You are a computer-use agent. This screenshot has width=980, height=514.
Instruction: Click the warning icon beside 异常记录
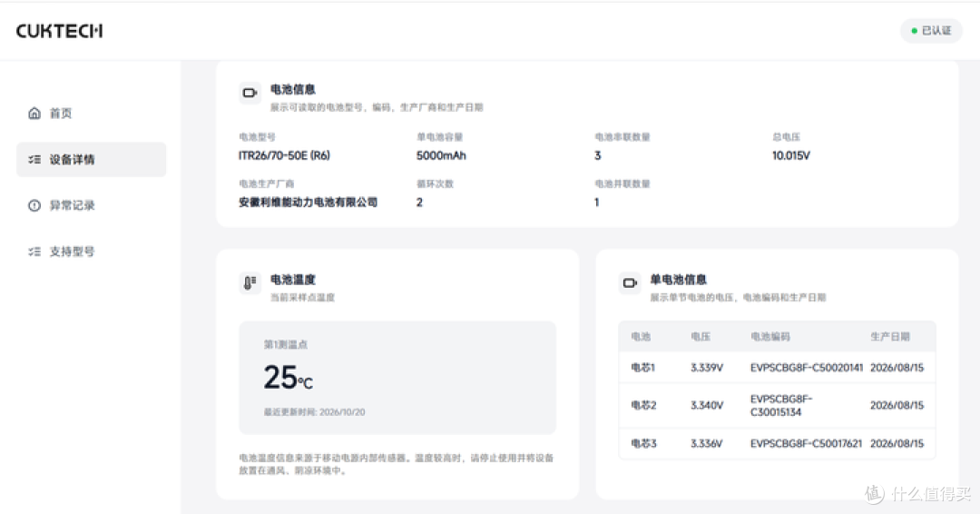(x=34, y=205)
